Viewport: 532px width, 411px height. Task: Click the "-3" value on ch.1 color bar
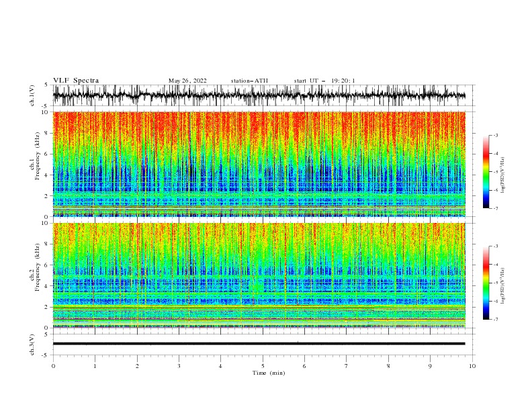coord(495,135)
